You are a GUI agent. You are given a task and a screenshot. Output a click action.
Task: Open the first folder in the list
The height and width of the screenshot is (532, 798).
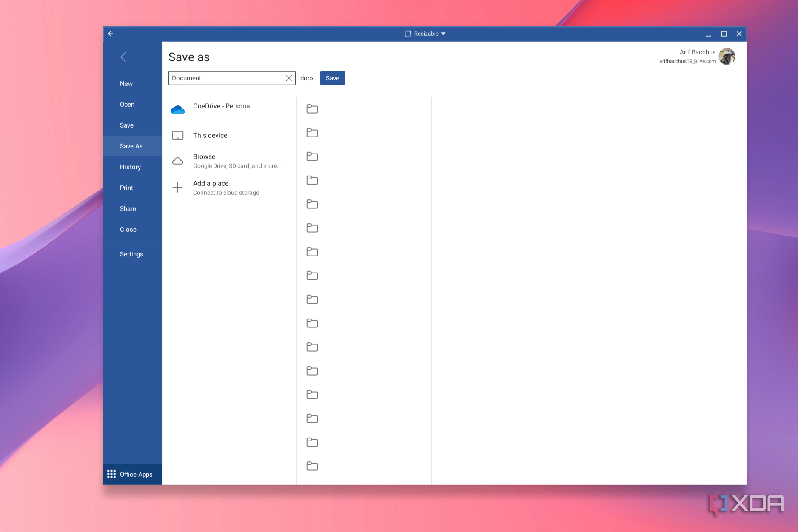[x=312, y=109]
